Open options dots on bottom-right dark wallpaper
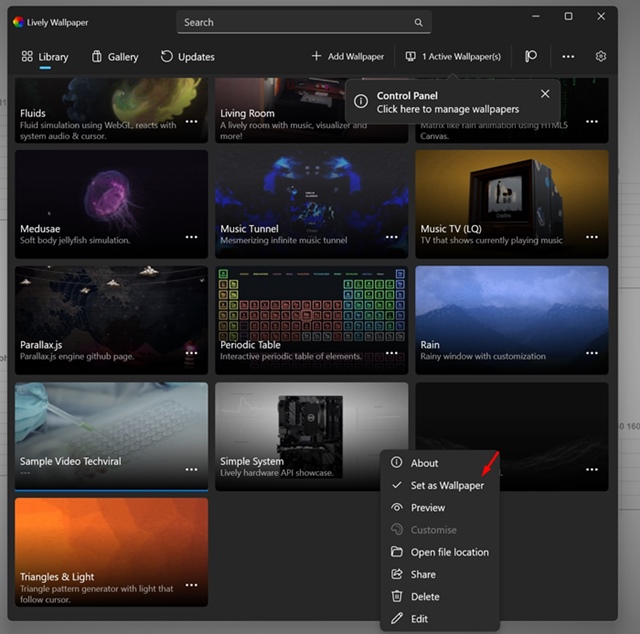640x634 pixels. point(592,469)
